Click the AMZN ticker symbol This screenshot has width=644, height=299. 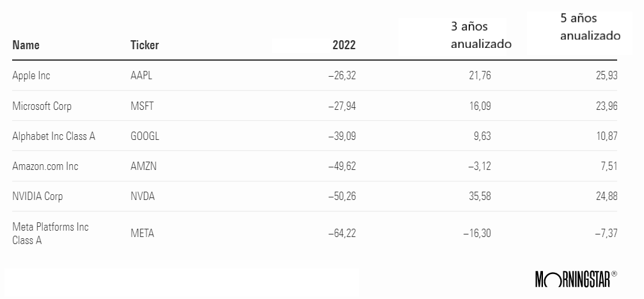point(143,166)
